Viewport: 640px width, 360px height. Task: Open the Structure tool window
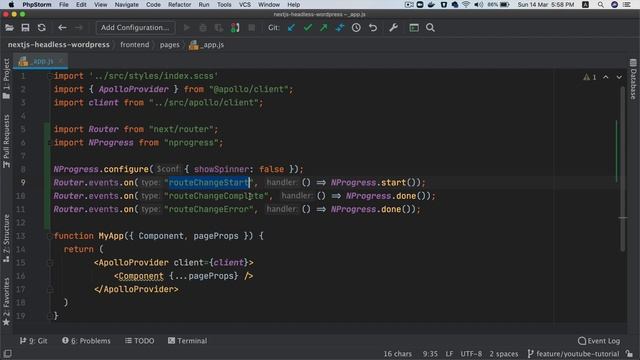tap(6, 238)
